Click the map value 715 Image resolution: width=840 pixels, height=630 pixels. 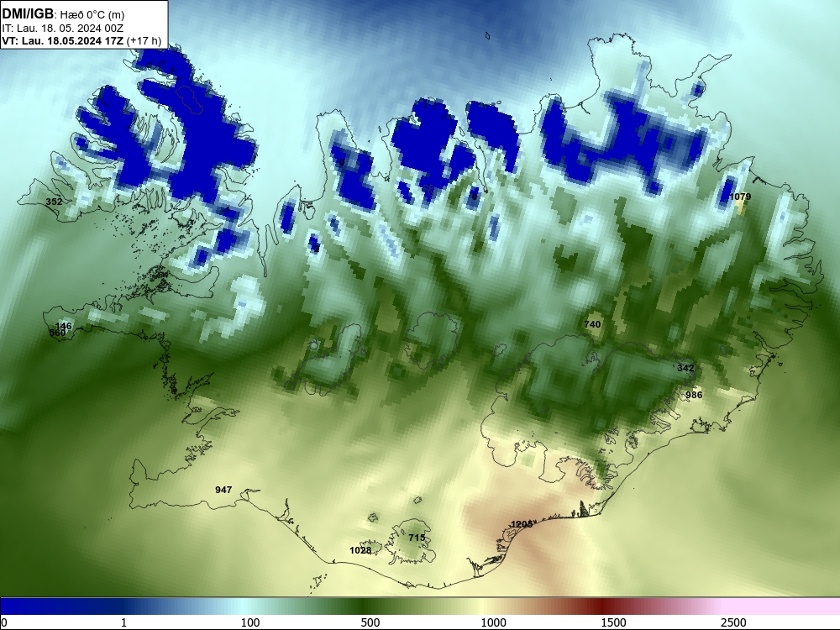417,538
